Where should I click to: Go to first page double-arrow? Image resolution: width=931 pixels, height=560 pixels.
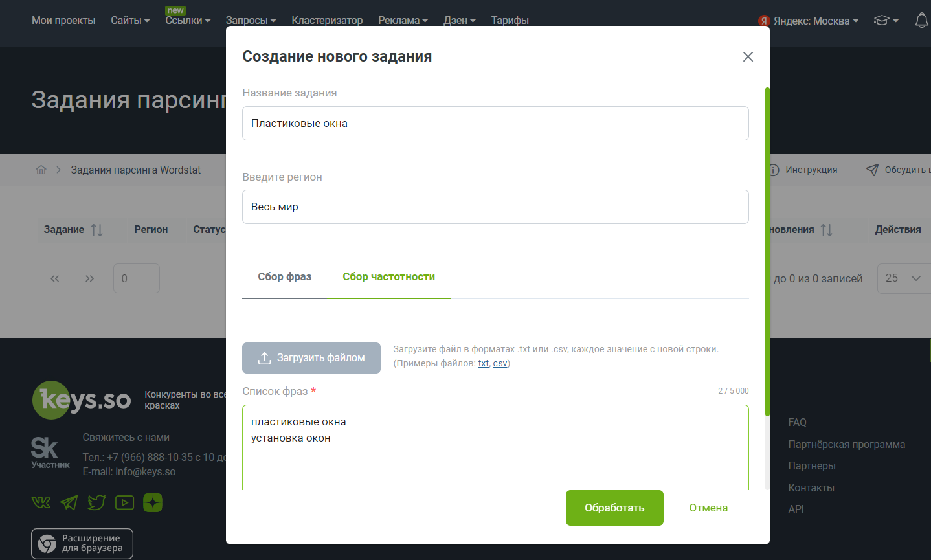tap(55, 278)
